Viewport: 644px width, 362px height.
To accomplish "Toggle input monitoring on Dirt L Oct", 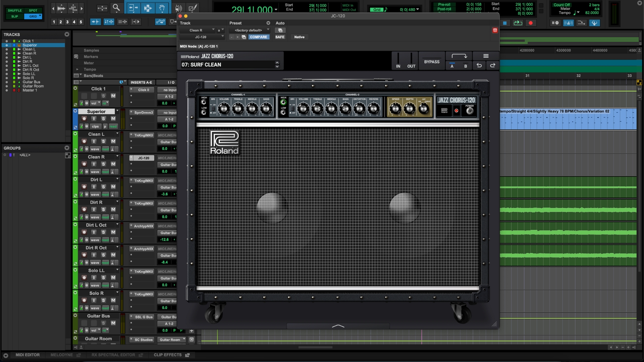I will tap(94, 232).
